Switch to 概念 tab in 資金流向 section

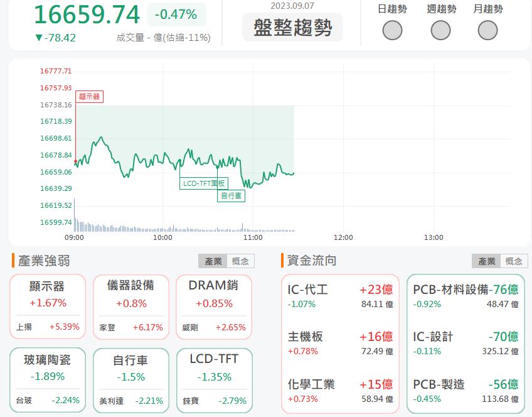point(514,261)
